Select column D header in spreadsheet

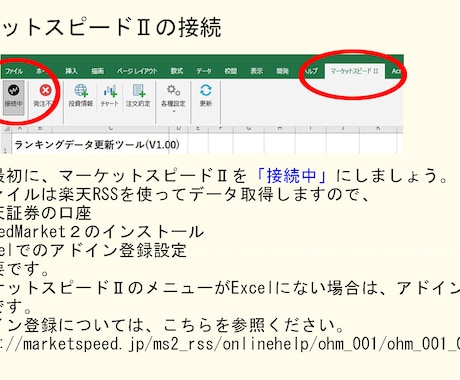tap(178, 128)
